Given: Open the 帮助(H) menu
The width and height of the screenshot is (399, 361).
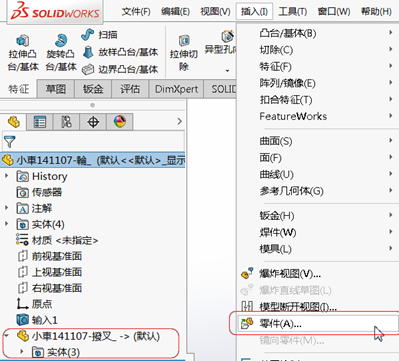Looking at the screenshot, I should tap(376, 12).
